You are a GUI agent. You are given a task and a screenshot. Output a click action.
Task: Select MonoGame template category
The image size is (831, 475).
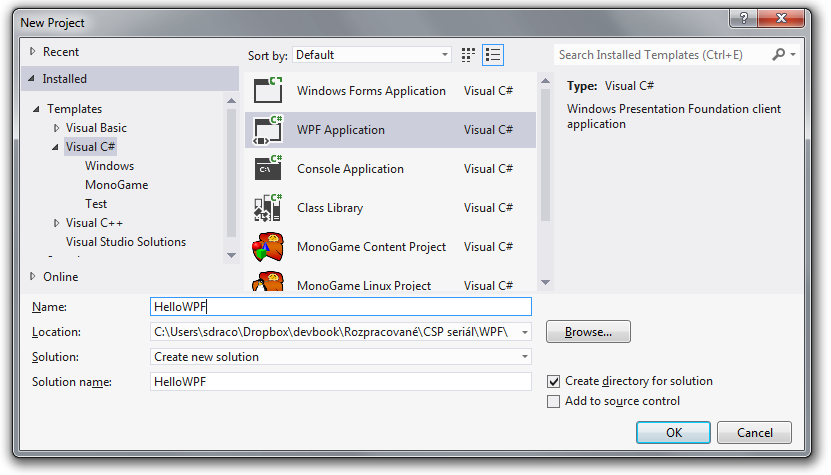point(117,185)
